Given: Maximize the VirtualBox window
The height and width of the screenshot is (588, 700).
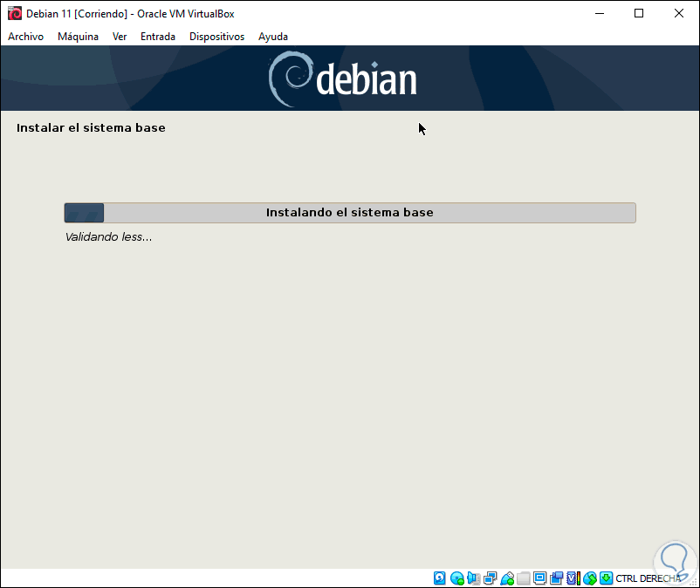Looking at the screenshot, I should [x=639, y=13].
